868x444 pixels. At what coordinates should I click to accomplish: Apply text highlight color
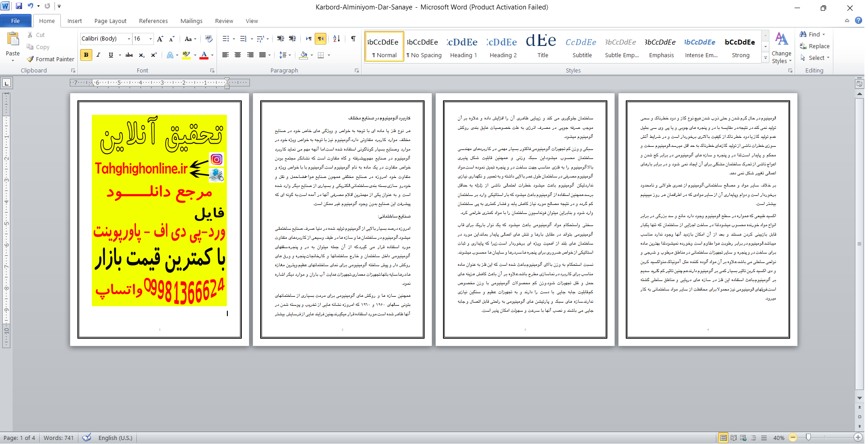[x=186, y=55]
